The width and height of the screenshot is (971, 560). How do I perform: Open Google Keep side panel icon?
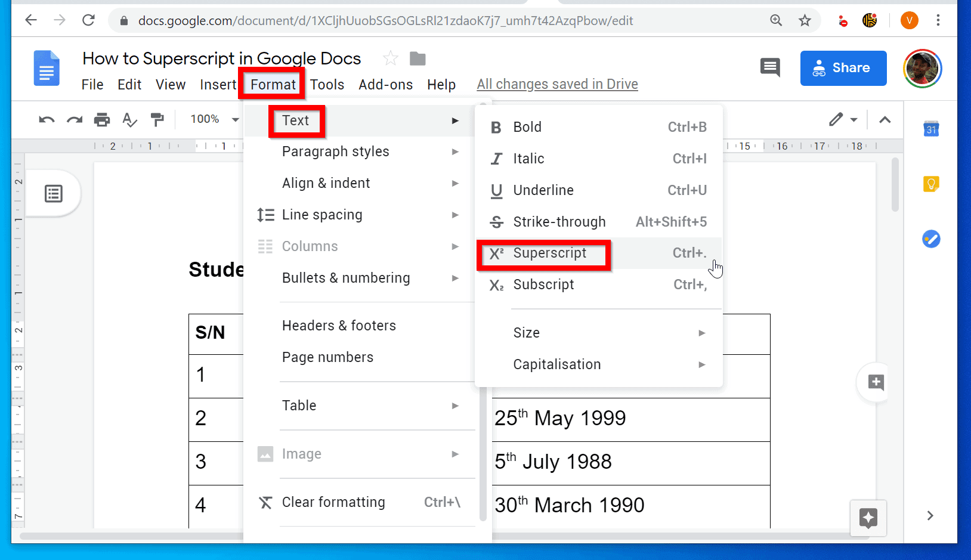[931, 184]
